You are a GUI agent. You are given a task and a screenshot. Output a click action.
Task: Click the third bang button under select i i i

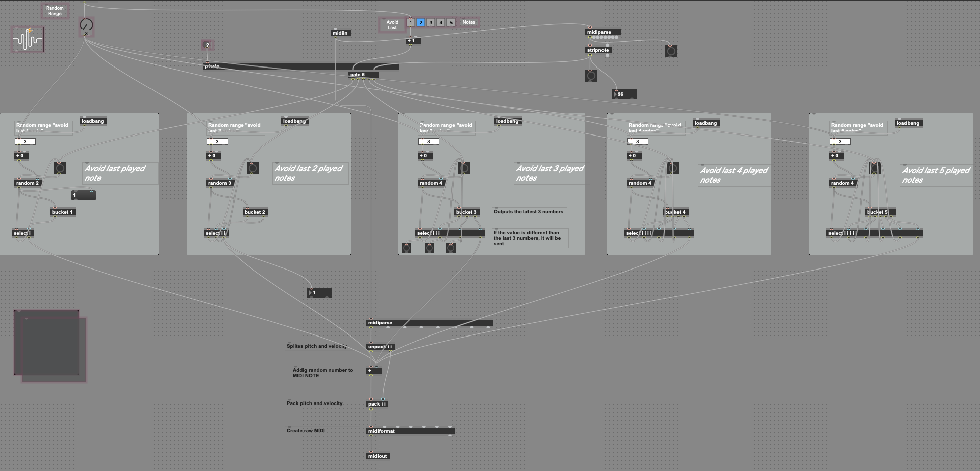coord(450,248)
